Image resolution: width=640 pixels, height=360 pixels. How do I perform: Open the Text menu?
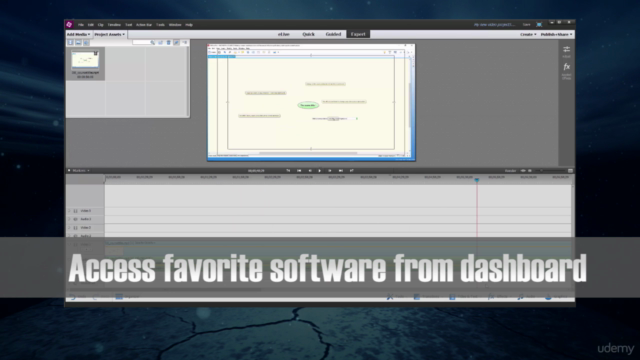(x=129, y=25)
